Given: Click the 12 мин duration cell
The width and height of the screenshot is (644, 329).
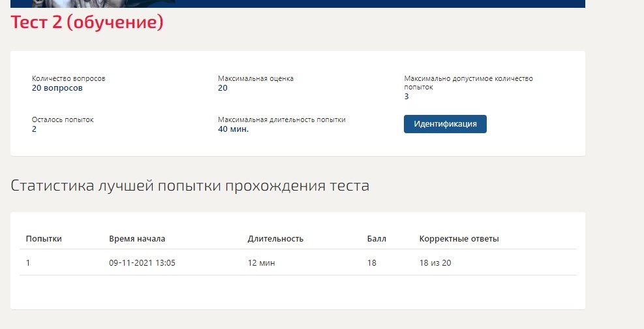Looking at the screenshot, I should pos(261,263).
